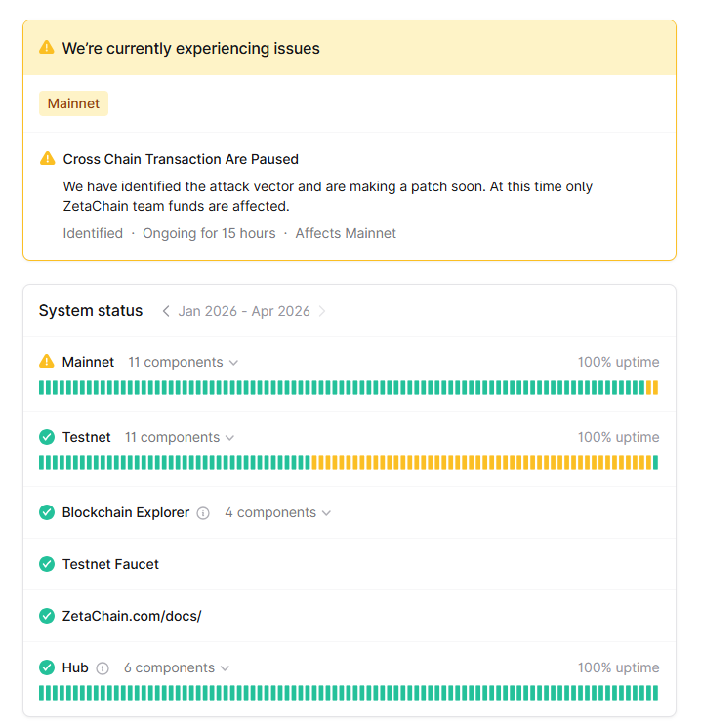Click the Mainnet warning status icon

click(47, 362)
